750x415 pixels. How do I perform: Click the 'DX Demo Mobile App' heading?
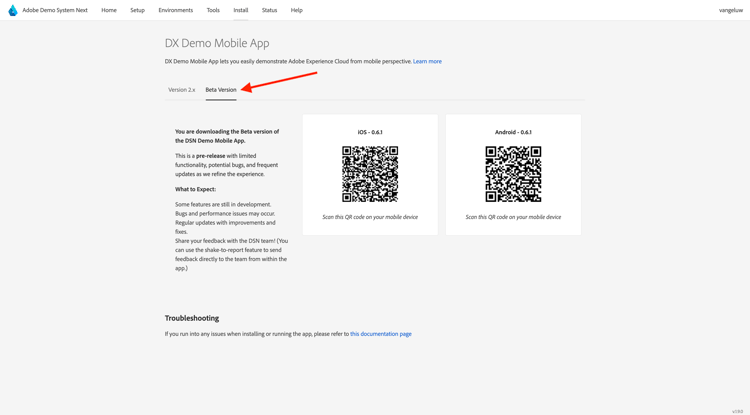[x=217, y=43]
